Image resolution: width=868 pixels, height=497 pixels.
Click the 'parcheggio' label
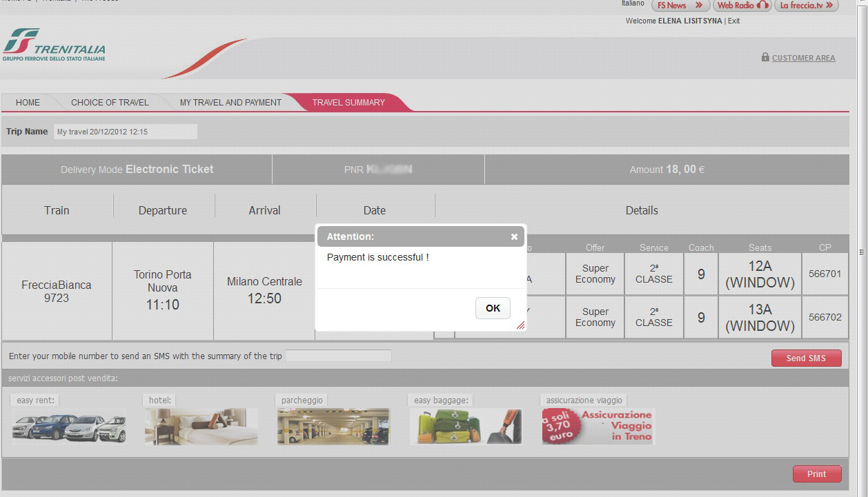[302, 400]
